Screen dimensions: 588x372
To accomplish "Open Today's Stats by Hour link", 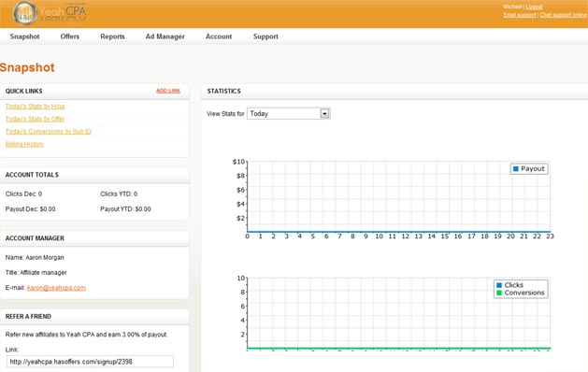I will pyautogui.click(x=36, y=107).
